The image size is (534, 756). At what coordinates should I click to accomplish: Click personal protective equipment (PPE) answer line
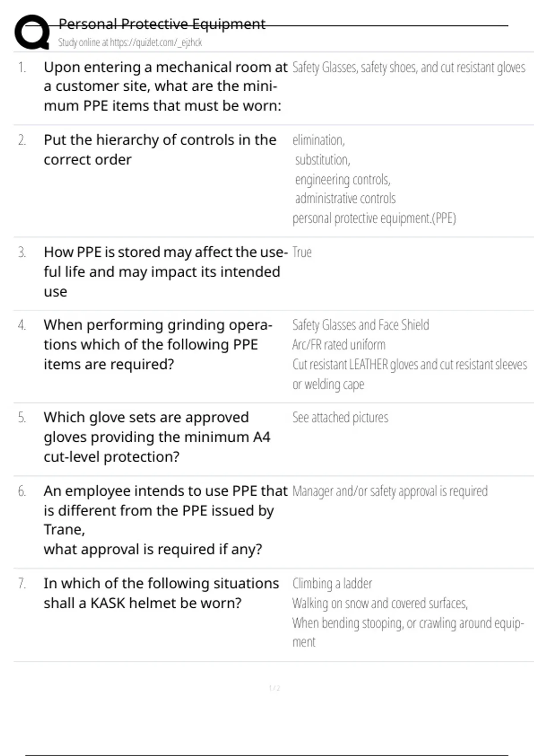pos(374,218)
